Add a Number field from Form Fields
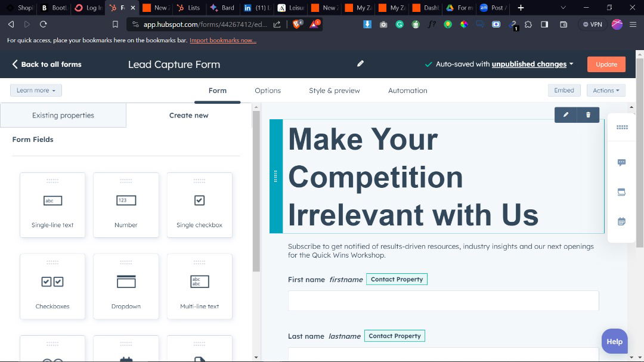This screenshot has height=362, width=644. point(126,205)
